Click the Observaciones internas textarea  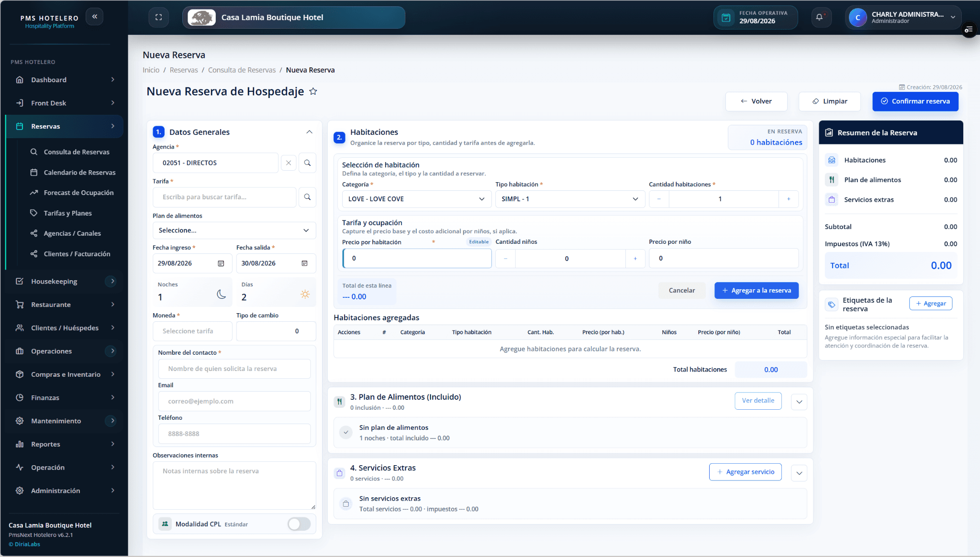coord(234,485)
